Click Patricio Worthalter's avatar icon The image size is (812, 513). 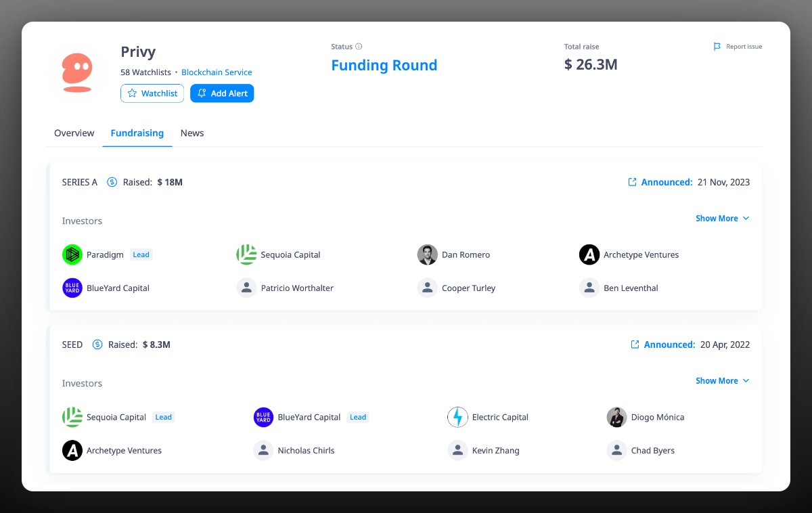point(246,288)
